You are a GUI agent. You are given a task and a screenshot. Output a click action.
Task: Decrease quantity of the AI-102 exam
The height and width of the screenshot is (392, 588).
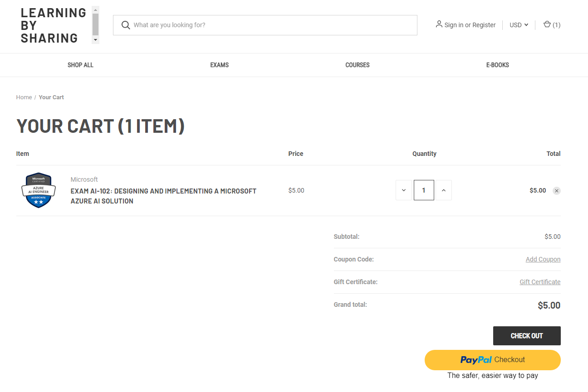point(404,190)
